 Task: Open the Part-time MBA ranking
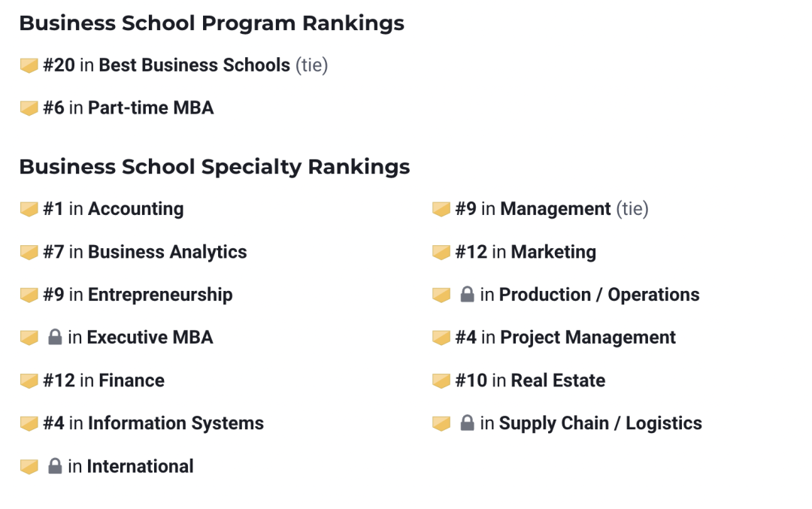150,108
